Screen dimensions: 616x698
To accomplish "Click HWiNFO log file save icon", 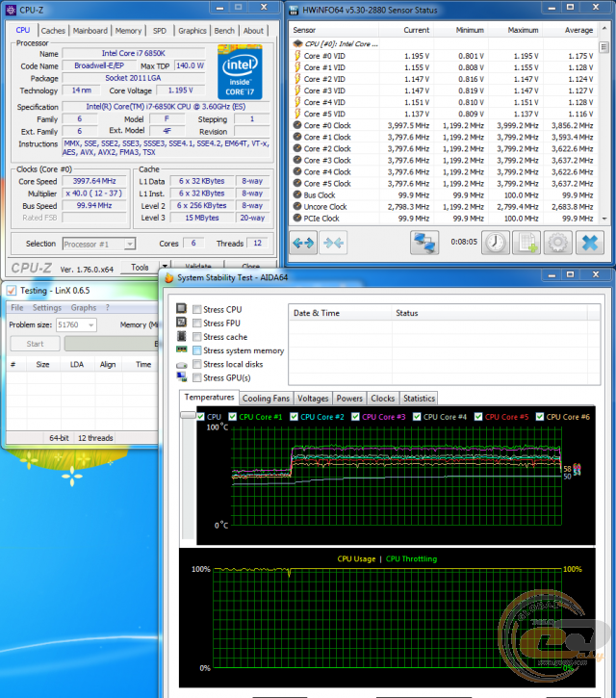I will pos(526,243).
